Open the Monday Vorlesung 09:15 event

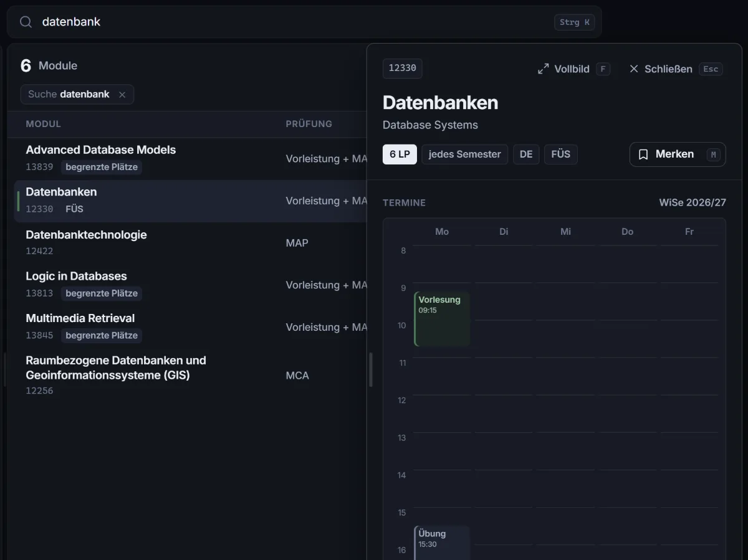[442, 319]
